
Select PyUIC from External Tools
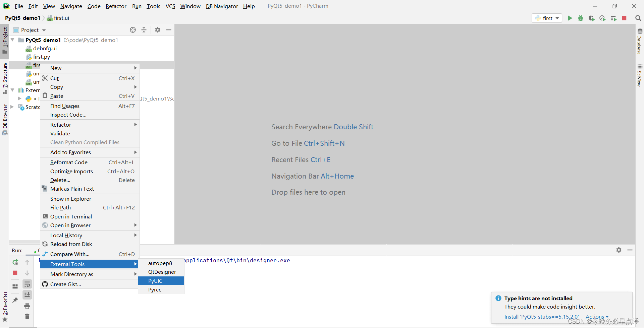[161, 281]
